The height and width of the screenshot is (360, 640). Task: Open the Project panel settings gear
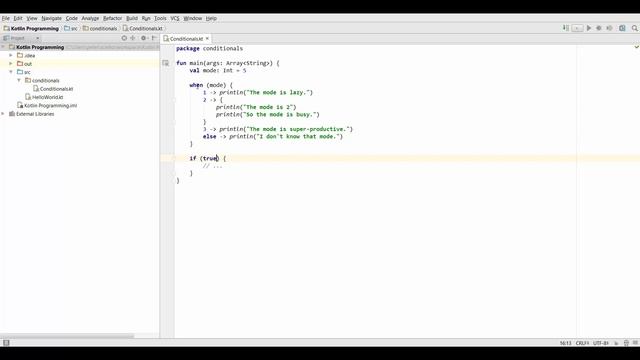tap(144, 38)
